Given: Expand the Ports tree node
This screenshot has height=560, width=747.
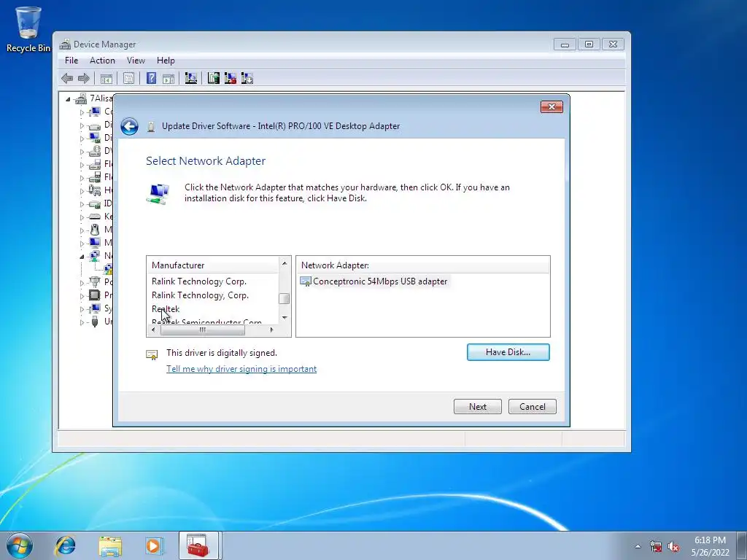Looking at the screenshot, I should click(x=82, y=283).
